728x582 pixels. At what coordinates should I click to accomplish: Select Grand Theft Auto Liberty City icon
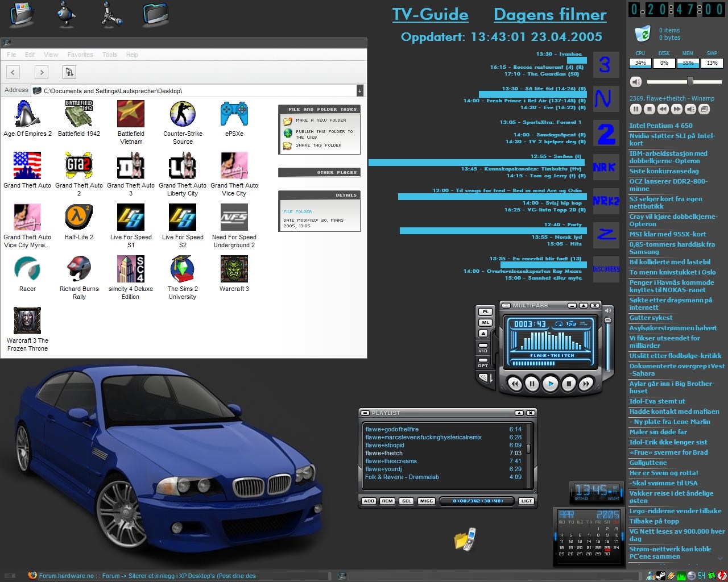coord(183,174)
